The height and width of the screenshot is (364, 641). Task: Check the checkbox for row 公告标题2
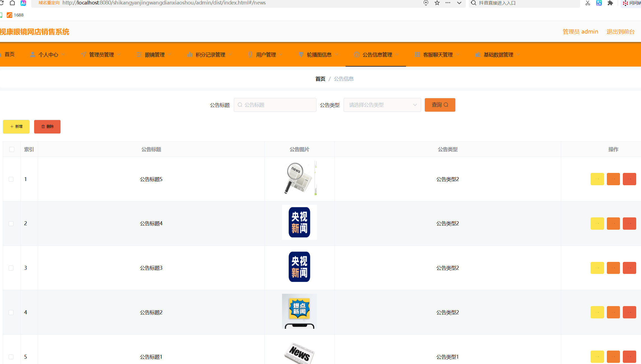point(11,312)
